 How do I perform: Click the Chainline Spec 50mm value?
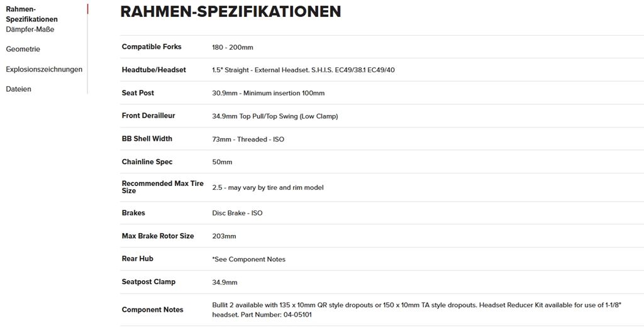(x=222, y=162)
